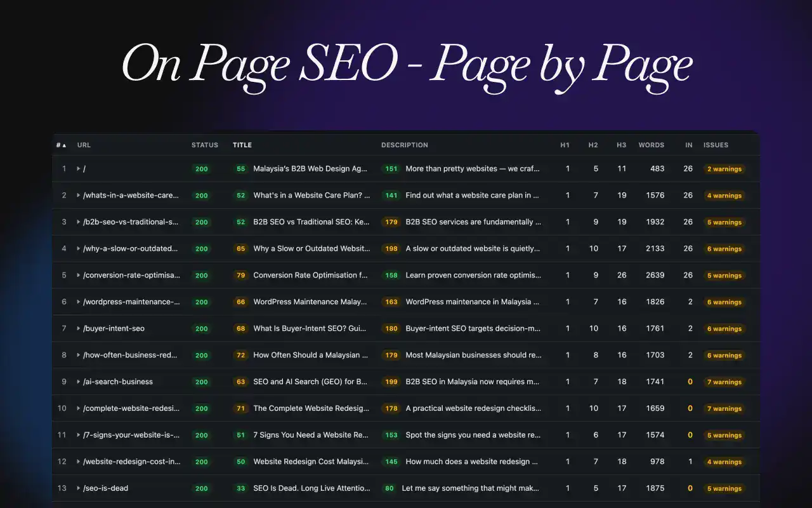Expand the row for the / homepage URL
Screen dimensions: 812x508
(79, 169)
